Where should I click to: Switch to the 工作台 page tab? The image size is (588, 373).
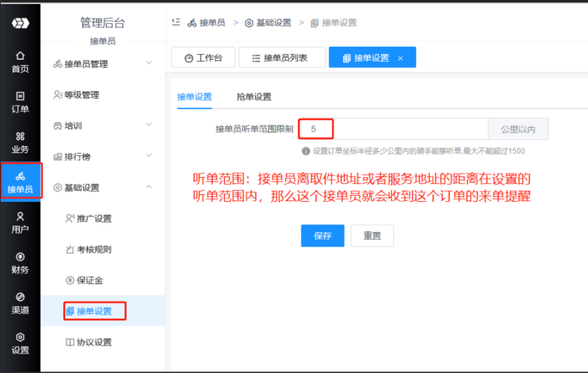(202, 58)
